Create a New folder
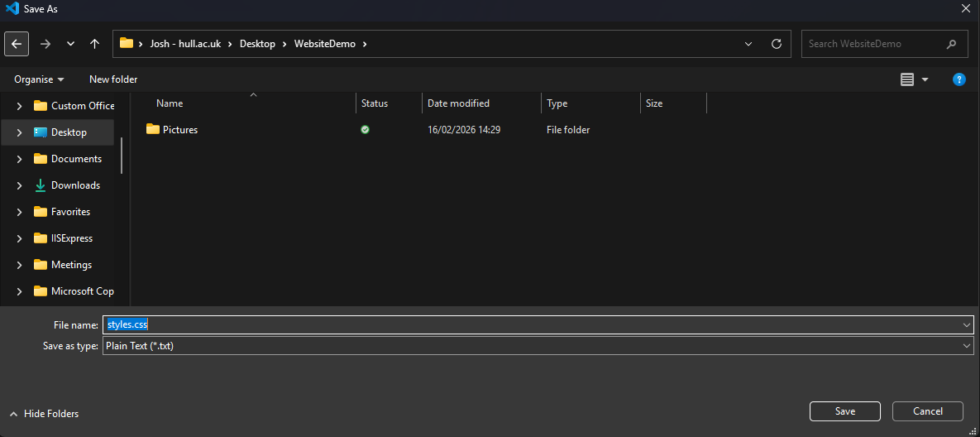This screenshot has height=437, width=980. click(113, 79)
